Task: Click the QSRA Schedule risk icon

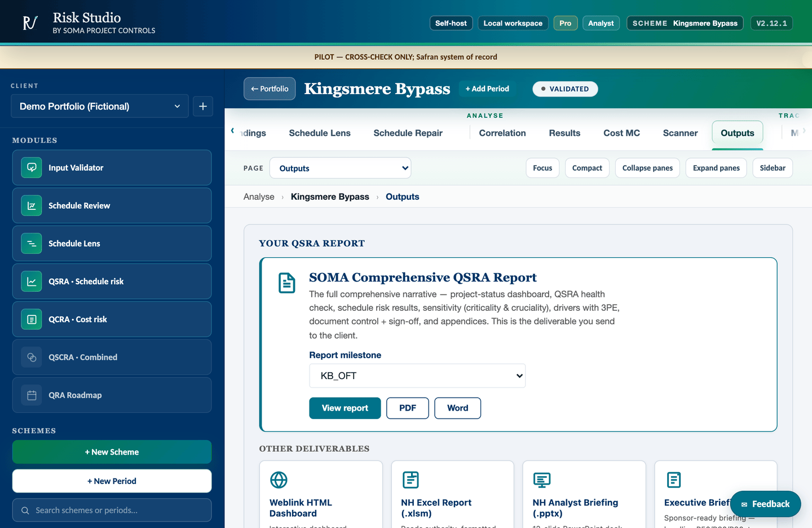Action: point(32,281)
